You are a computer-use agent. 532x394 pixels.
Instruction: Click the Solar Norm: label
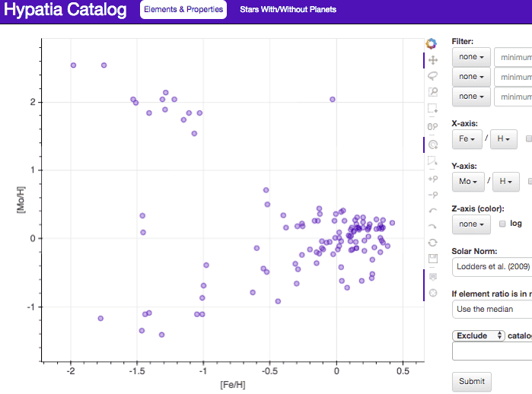point(474,251)
